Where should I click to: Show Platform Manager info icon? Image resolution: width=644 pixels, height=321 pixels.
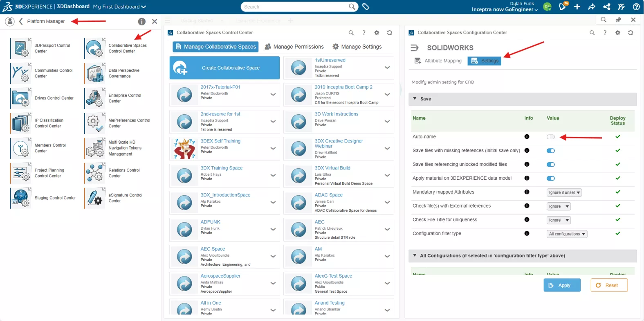point(141,21)
